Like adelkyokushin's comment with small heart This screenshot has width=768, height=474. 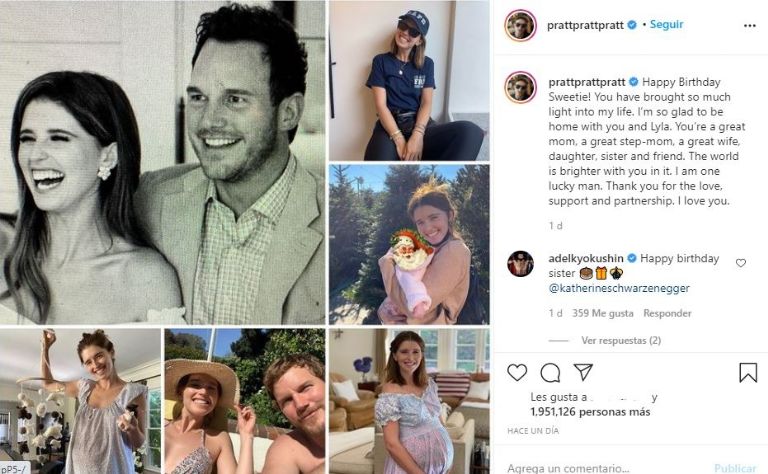[x=741, y=263]
